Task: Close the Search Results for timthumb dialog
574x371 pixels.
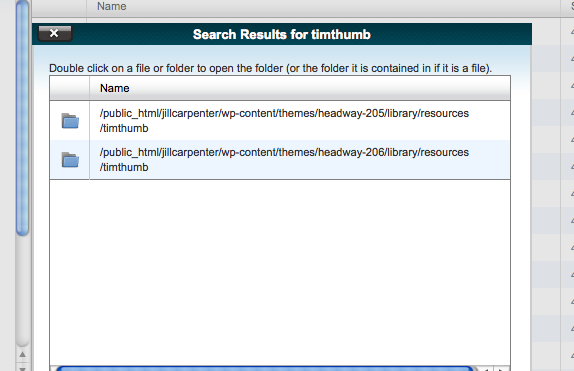Action: tap(55, 34)
